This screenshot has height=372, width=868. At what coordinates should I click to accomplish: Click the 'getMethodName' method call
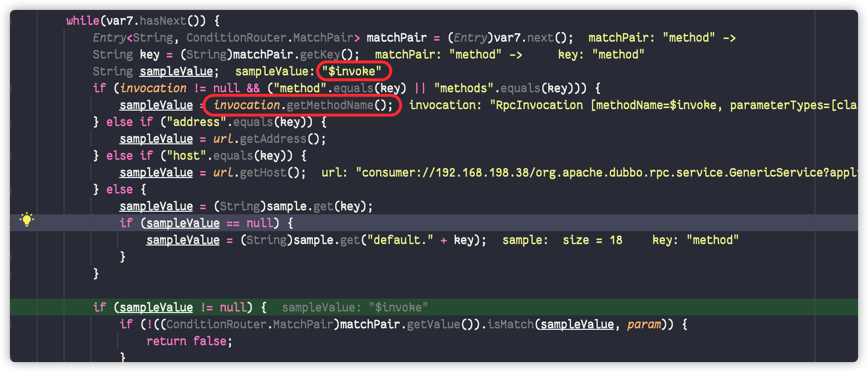coord(330,105)
